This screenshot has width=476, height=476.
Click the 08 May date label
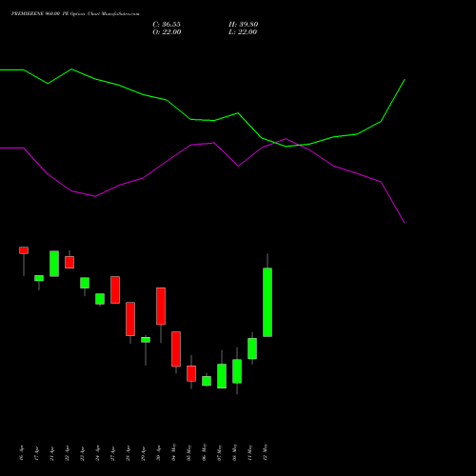[x=235, y=452]
